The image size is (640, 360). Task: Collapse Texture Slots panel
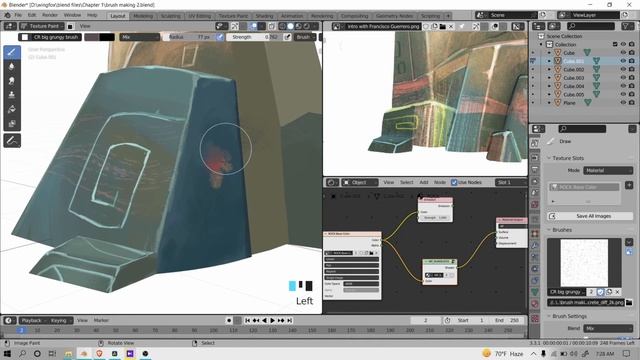point(549,158)
